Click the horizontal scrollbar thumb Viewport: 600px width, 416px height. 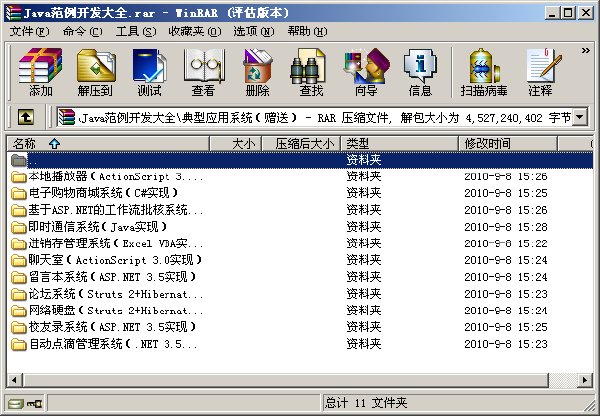(x=286, y=380)
